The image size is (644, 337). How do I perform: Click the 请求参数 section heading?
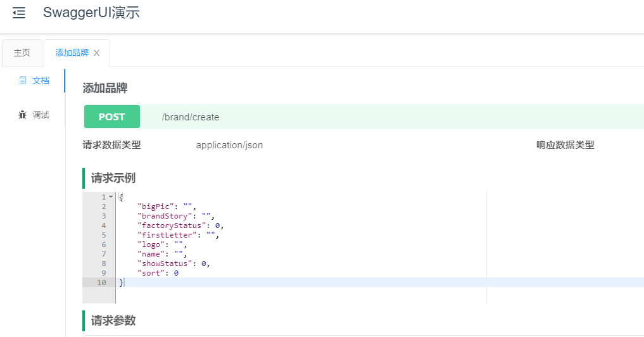point(113,321)
